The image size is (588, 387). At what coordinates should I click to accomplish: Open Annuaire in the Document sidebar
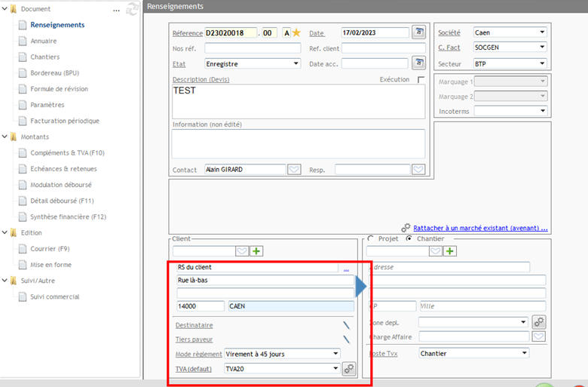point(43,41)
